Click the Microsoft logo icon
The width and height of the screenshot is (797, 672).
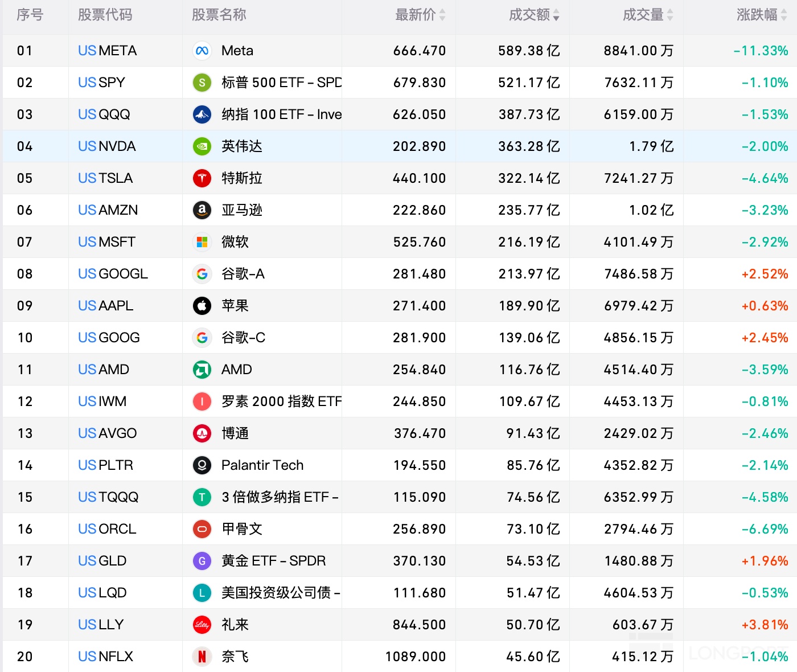coord(202,242)
